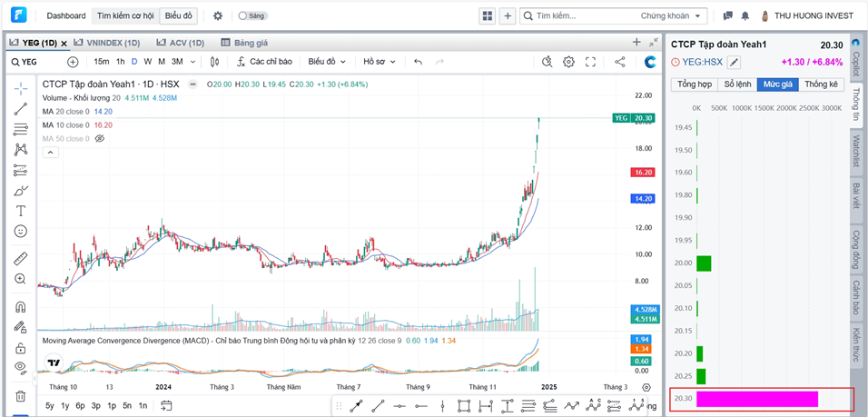Image resolution: width=868 pixels, height=417 pixels.
Task: Open the forecasting and position tool
Action: coord(21,170)
